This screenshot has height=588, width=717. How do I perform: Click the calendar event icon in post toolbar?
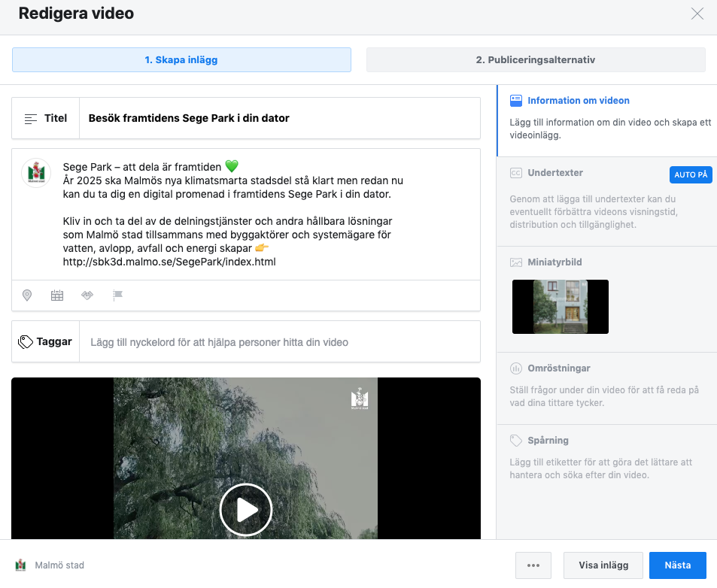(x=57, y=296)
